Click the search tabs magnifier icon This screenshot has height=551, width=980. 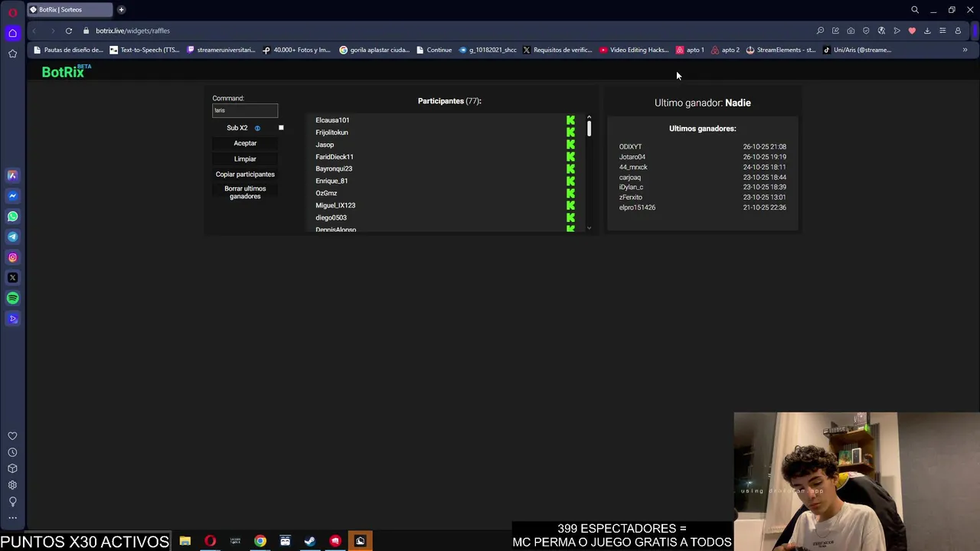coord(915,10)
